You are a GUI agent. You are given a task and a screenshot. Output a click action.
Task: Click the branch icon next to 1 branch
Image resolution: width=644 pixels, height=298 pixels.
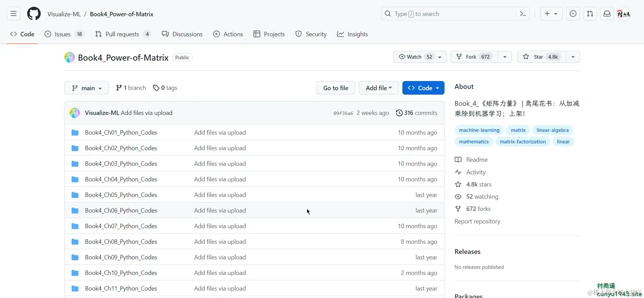point(119,88)
